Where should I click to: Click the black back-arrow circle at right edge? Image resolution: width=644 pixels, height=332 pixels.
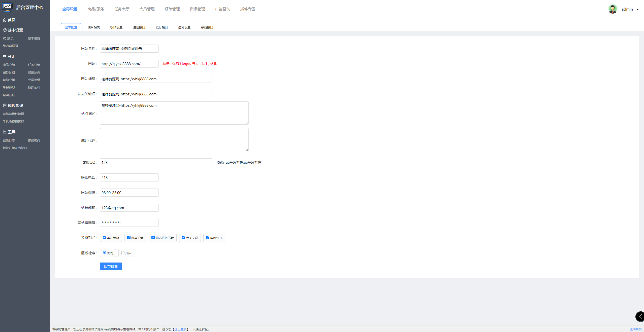click(640, 317)
